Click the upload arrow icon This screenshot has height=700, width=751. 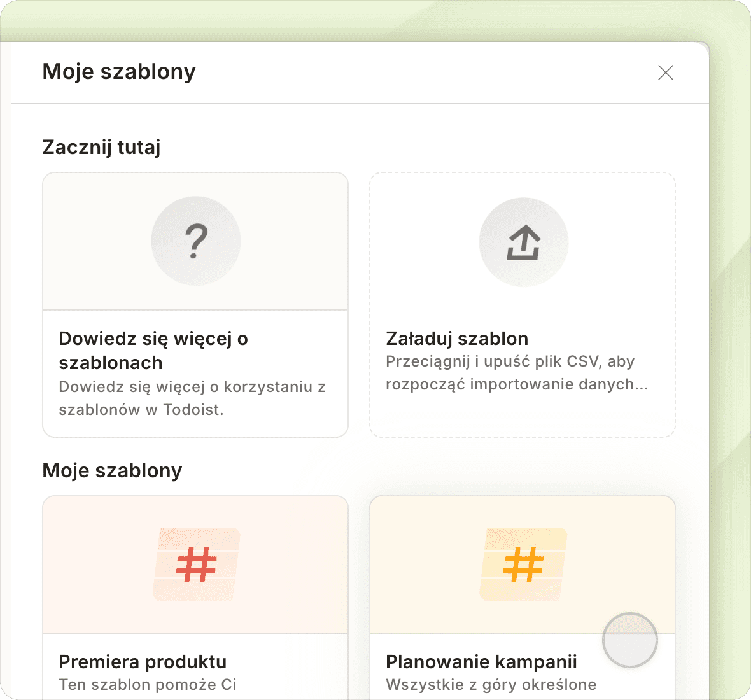[x=523, y=242]
